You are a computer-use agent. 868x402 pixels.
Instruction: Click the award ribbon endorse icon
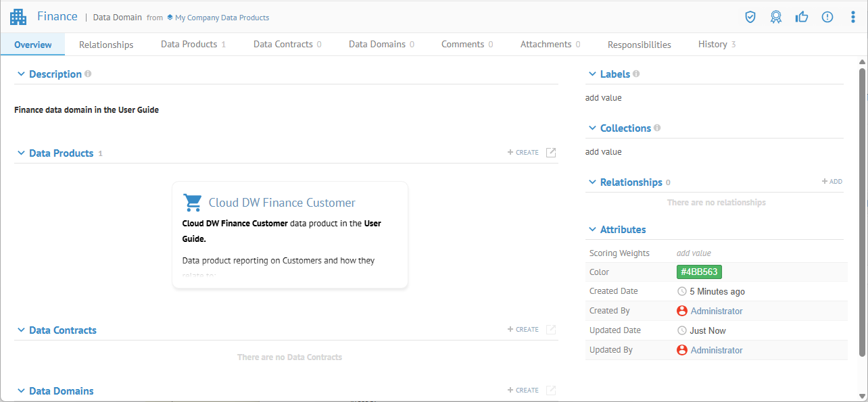776,18
